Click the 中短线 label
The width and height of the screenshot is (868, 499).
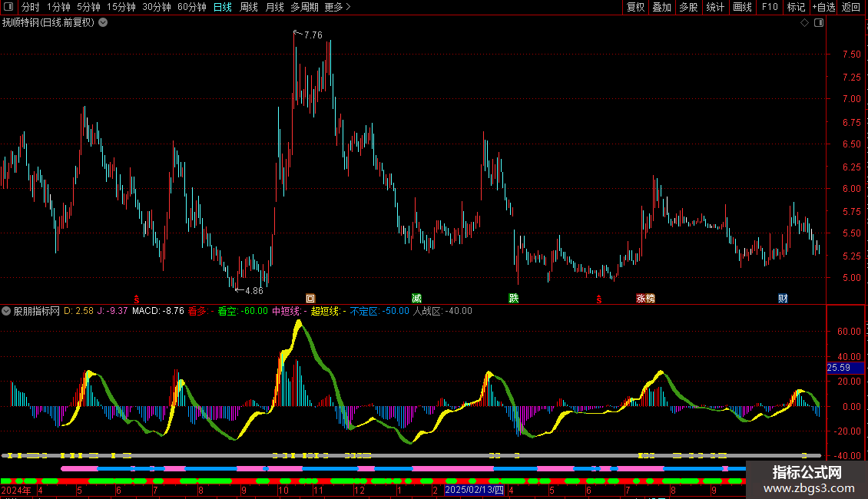[289, 311]
